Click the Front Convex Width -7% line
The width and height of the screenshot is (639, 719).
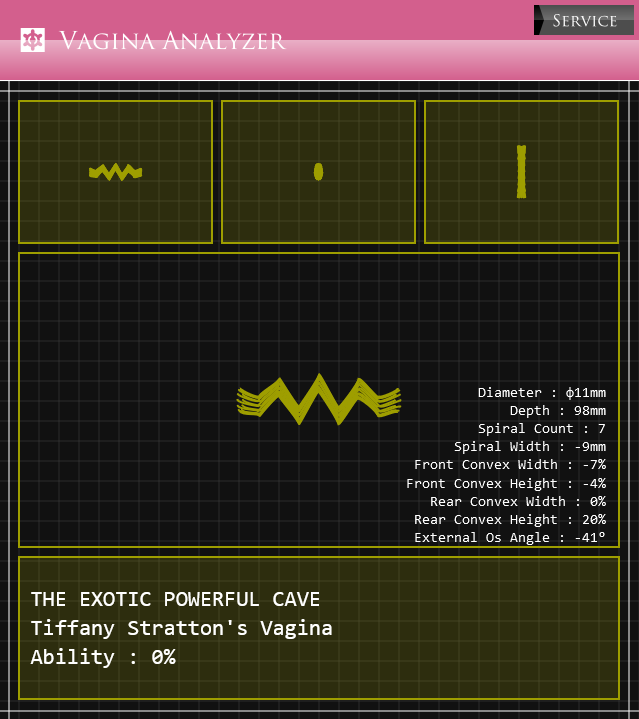pos(509,465)
